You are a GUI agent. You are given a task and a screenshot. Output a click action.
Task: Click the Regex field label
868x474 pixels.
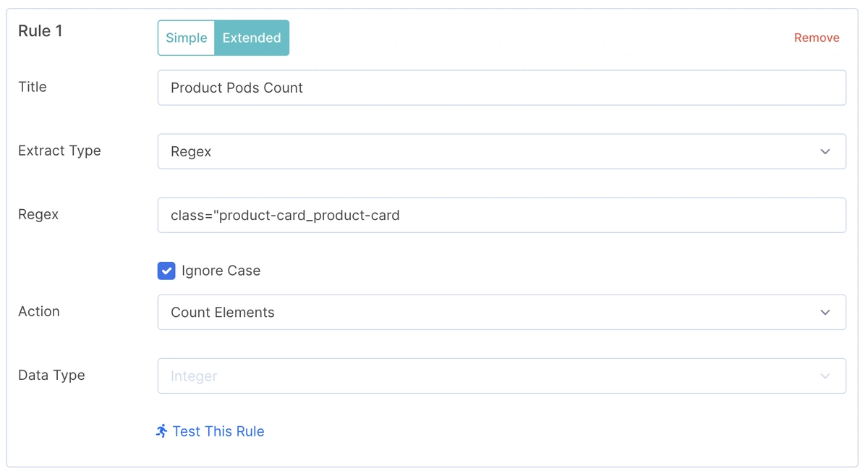click(38, 215)
